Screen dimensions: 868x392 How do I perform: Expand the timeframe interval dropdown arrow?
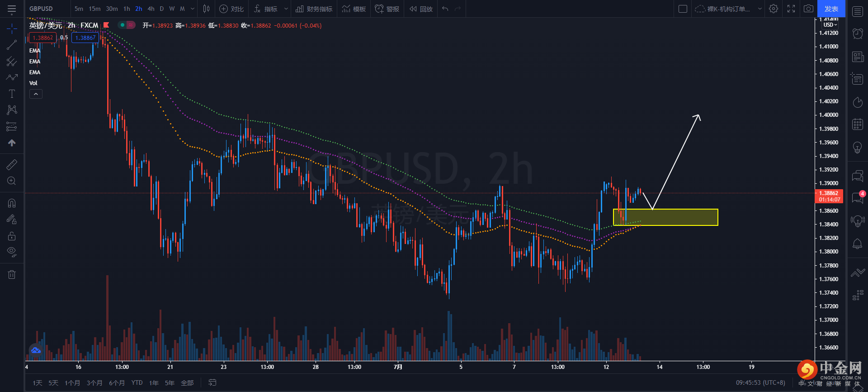tap(193, 9)
